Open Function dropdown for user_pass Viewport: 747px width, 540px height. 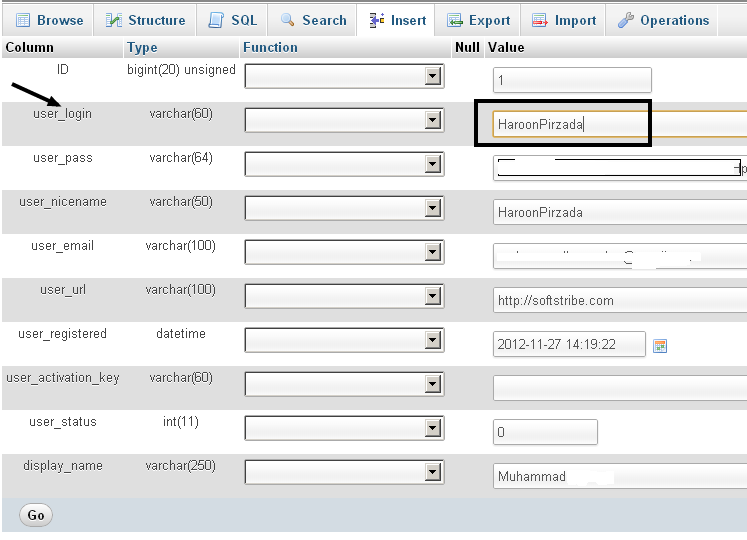344,164
